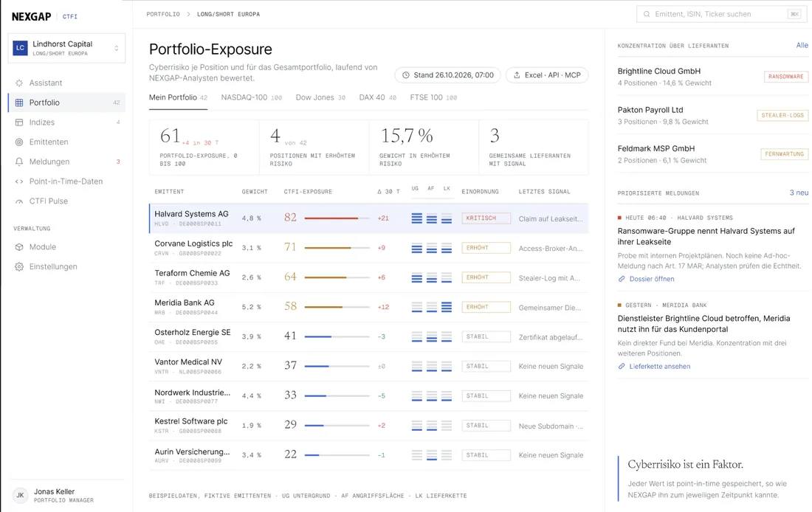Click the Indizes table icon

coord(19,122)
